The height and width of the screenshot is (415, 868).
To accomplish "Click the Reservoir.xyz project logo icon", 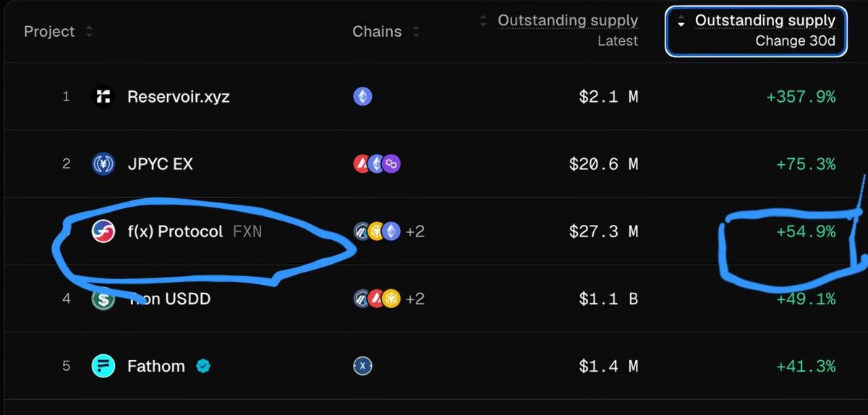I will coord(103,96).
